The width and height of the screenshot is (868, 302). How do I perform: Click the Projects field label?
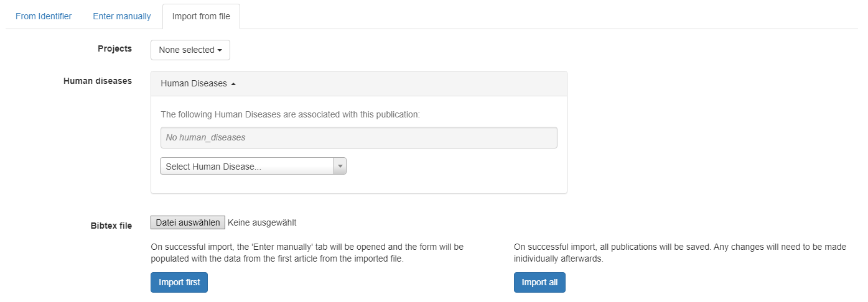114,48
